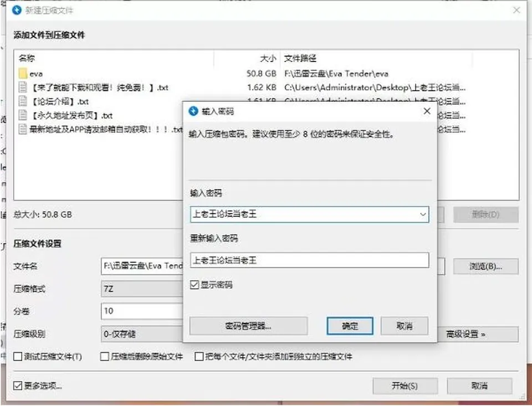Screen dimensions: 532x406
Task: Click the app icon in the 输入密码 dialog title bar
Action: (193, 111)
